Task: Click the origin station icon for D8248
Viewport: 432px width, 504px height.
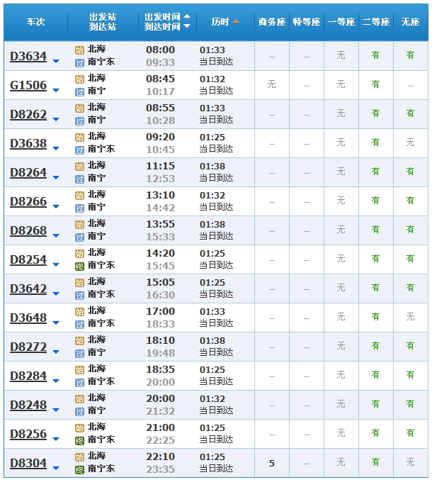Action: click(x=79, y=399)
